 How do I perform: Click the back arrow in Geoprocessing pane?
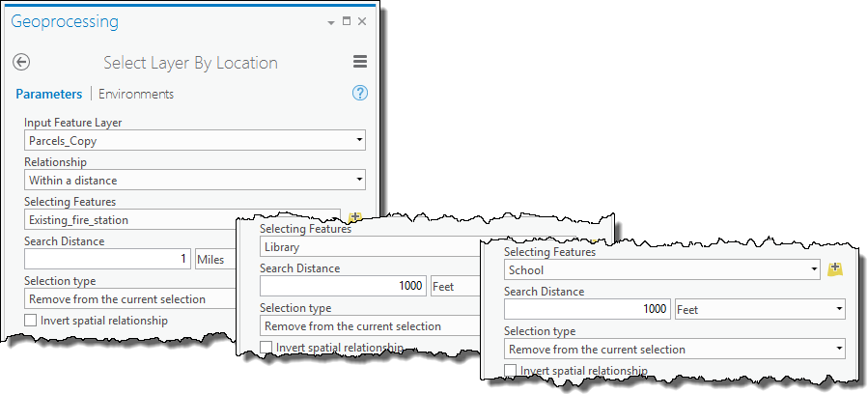point(21,62)
